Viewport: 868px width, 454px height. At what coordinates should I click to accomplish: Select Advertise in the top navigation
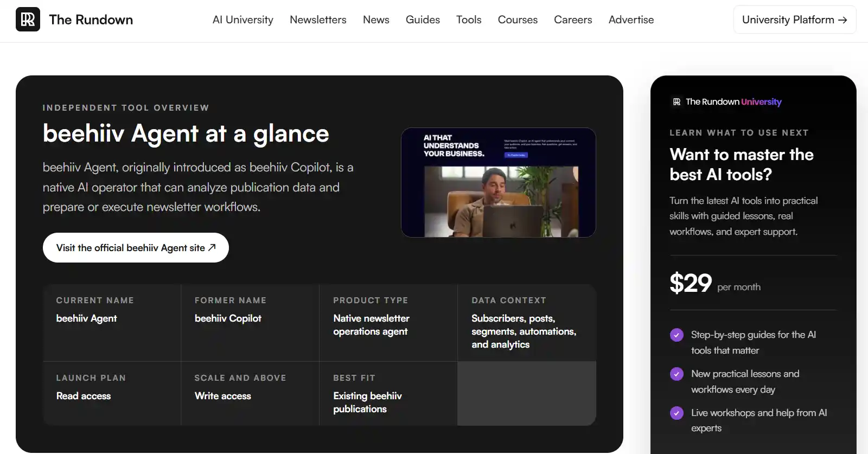click(x=631, y=20)
